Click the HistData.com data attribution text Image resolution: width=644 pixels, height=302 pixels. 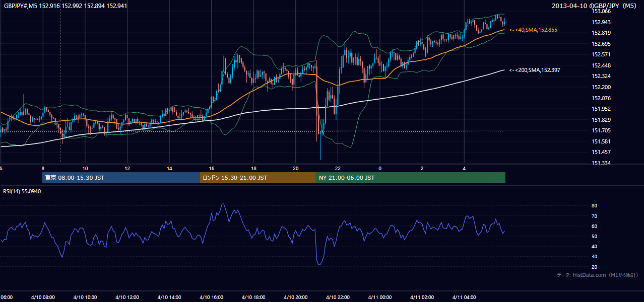coord(598,275)
